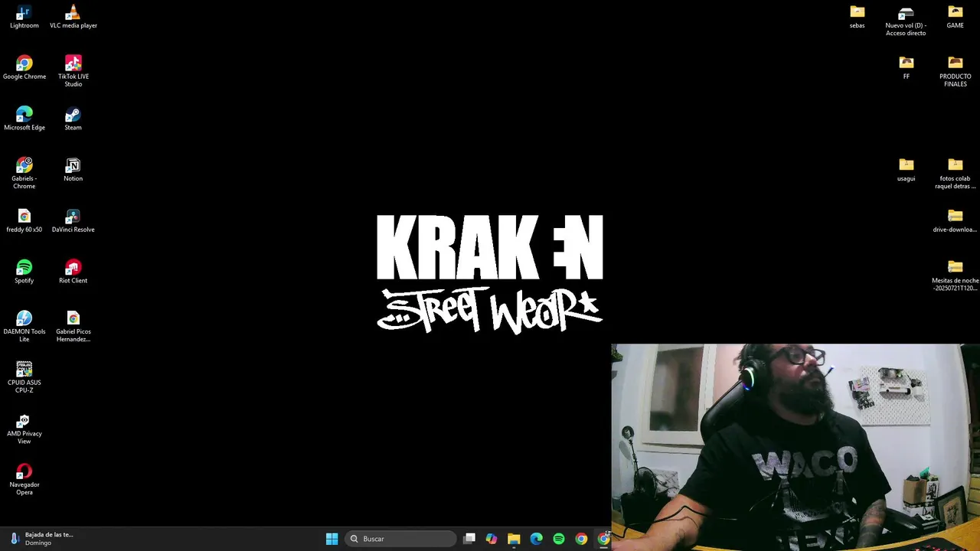Open Google Chrome from the taskbar
This screenshot has height=551, width=980.
pyautogui.click(x=581, y=539)
